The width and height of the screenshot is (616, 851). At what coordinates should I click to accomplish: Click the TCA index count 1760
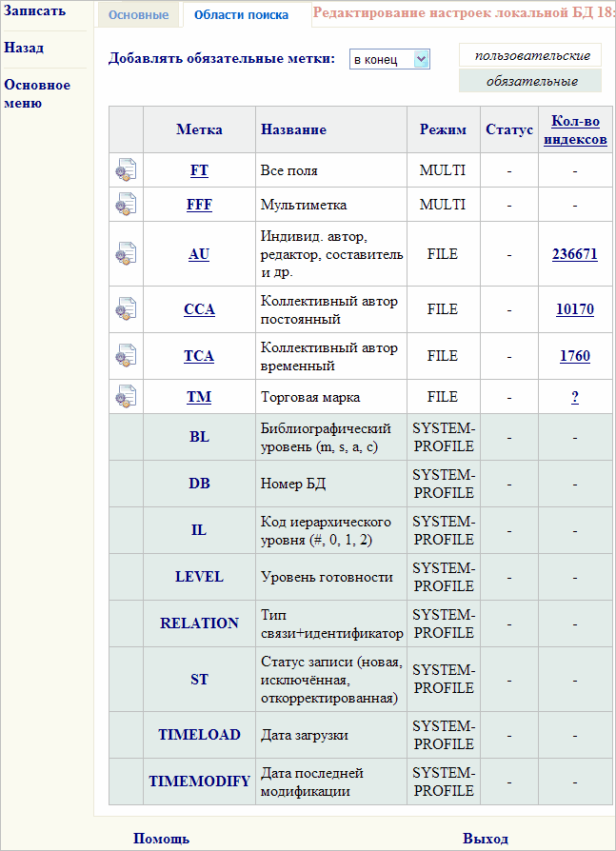[575, 356]
